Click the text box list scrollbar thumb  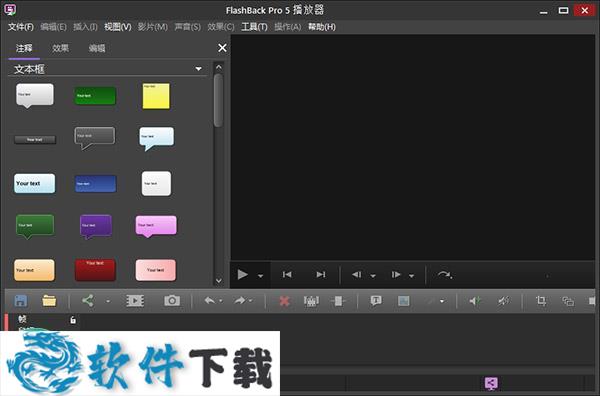pyautogui.click(x=218, y=100)
